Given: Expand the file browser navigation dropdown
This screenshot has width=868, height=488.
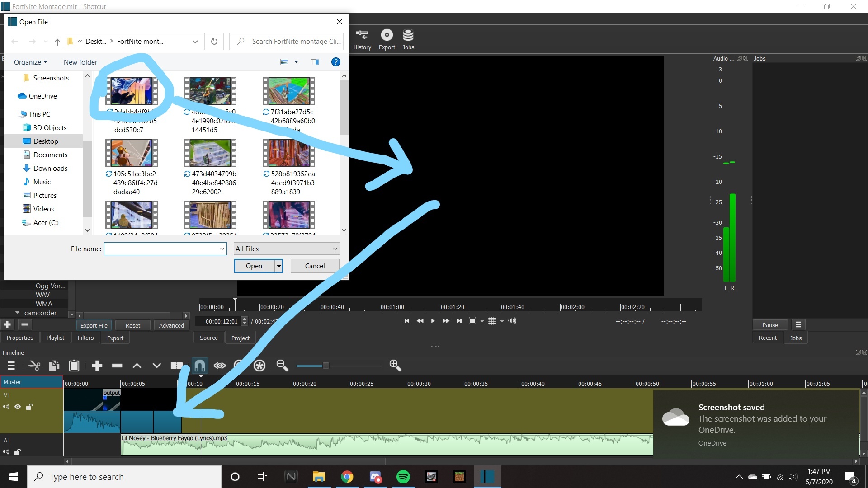Looking at the screenshot, I should pos(194,41).
